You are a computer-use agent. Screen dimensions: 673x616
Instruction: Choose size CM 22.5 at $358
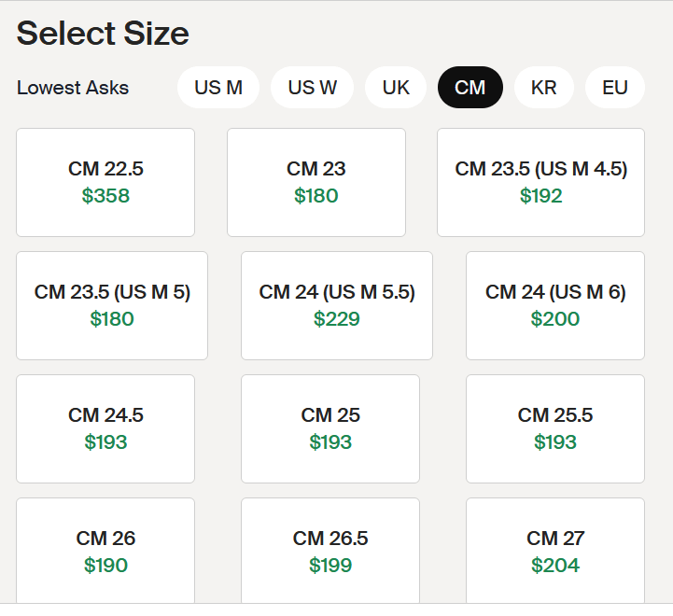point(105,182)
